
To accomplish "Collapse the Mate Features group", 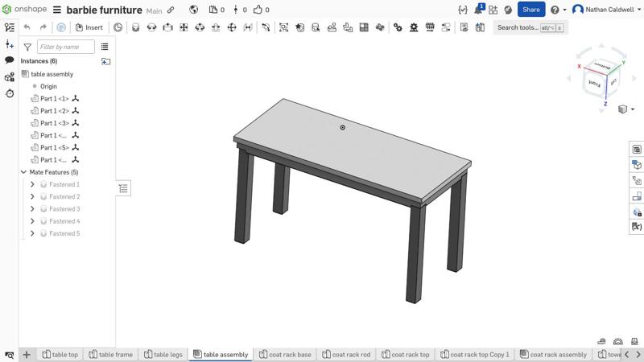I will coord(24,172).
